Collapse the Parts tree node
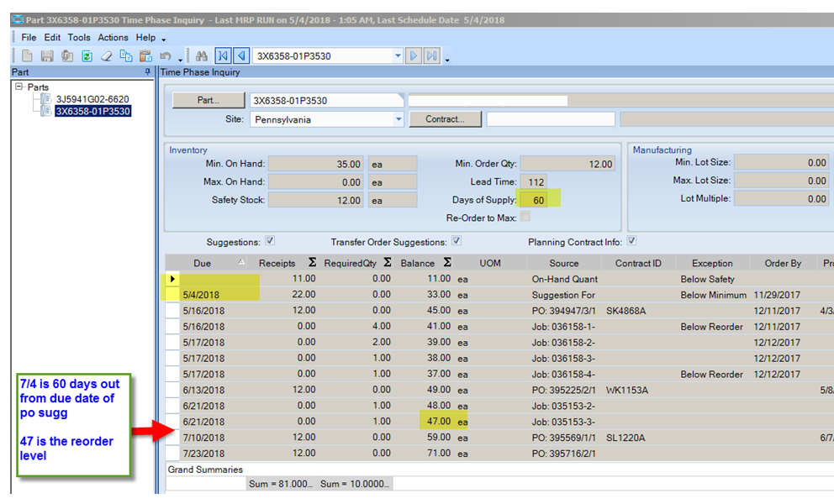 coord(18,87)
